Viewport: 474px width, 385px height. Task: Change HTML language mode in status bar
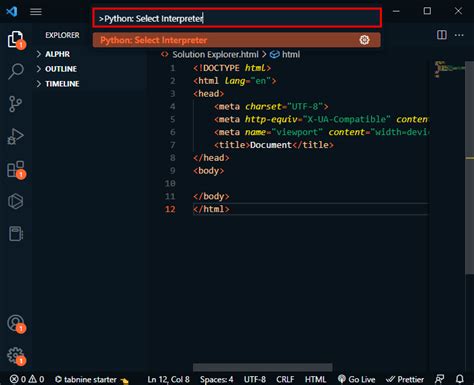point(315,379)
